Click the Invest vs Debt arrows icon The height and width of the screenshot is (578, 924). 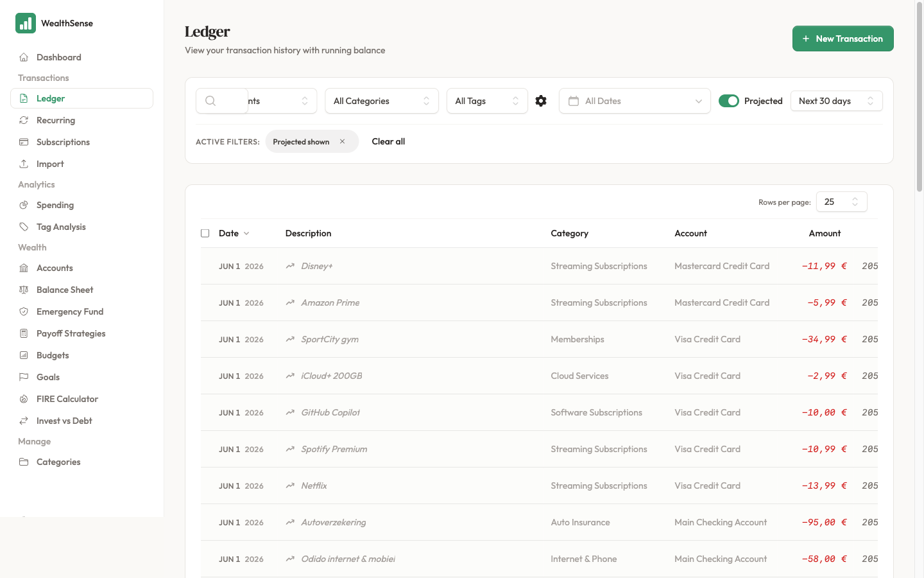[24, 421]
